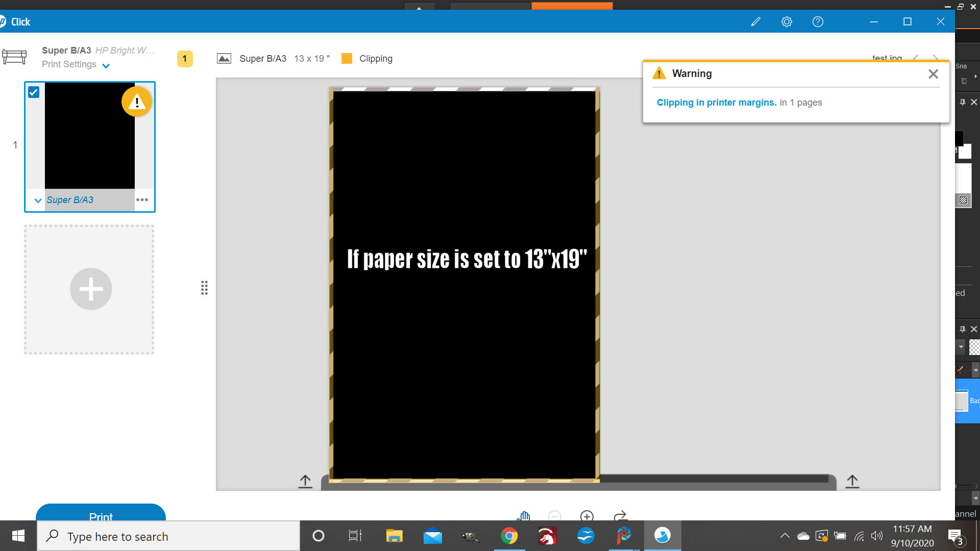Uncheck the page 1 selection checkbox
The image size is (980, 551).
[34, 92]
